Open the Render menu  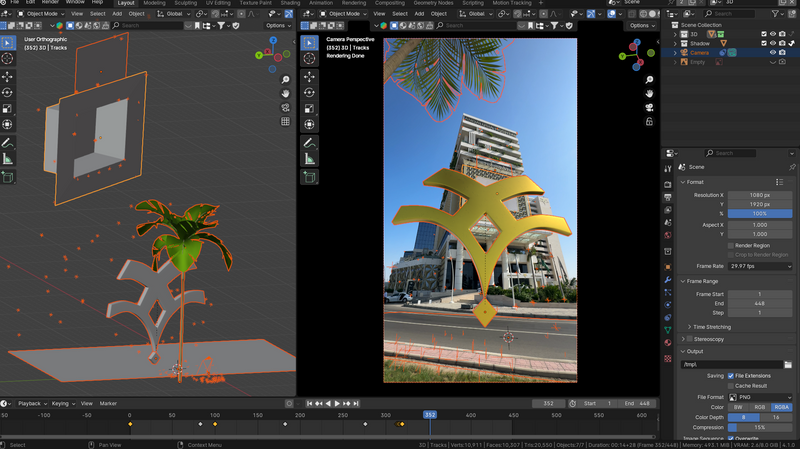click(49, 3)
